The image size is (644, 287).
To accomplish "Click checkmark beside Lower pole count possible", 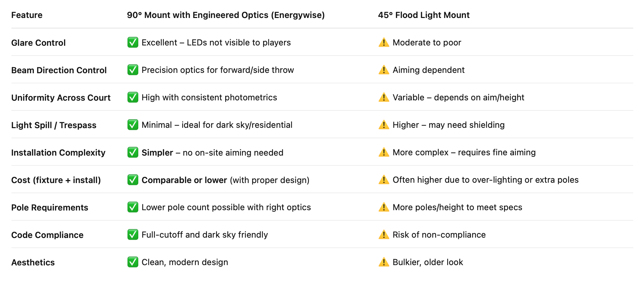I will (133, 207).
